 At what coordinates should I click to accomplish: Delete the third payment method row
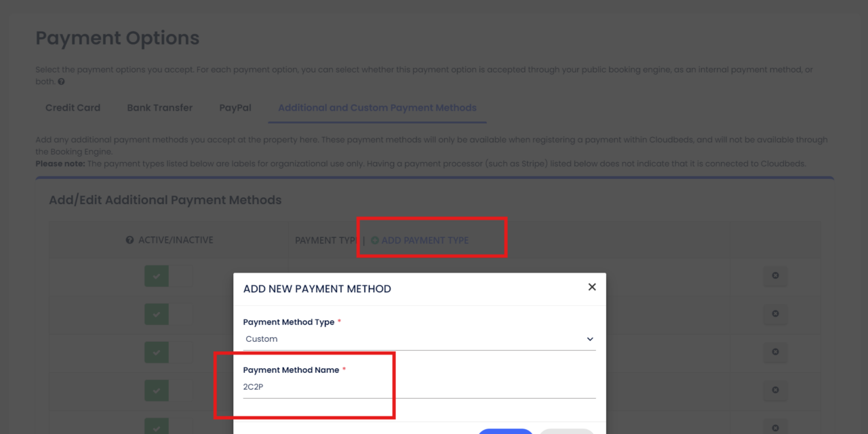tap(775, 352)
